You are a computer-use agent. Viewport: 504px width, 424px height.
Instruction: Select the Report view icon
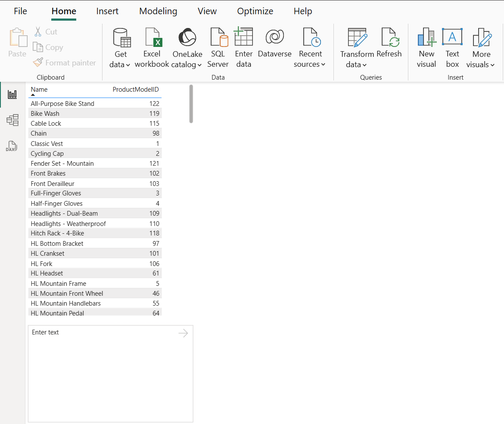[x=12, y=94]
